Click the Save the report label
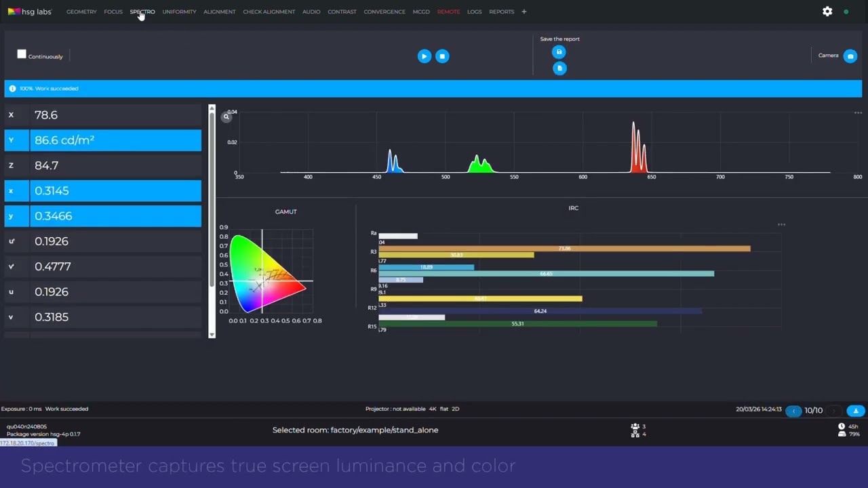The height and width of the screenshot is (488, 868). coord(559,39)
